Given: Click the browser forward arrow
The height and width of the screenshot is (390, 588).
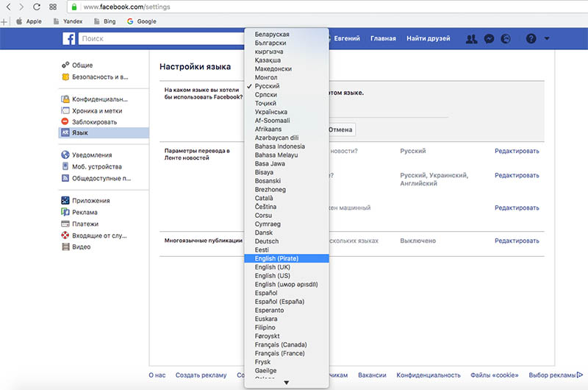Looking at the screenshot, I should coord(21,7).
